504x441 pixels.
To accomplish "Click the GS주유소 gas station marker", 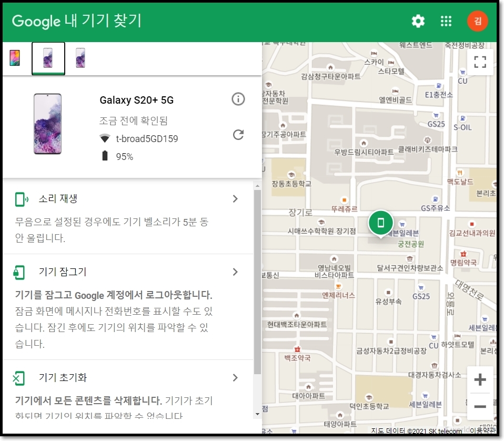I will [x=435, y=199].
